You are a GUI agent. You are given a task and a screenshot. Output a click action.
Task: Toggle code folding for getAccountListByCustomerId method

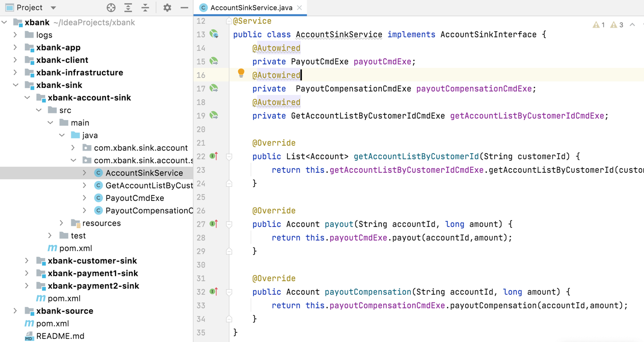pyautogui.click(x=229, y=157)
